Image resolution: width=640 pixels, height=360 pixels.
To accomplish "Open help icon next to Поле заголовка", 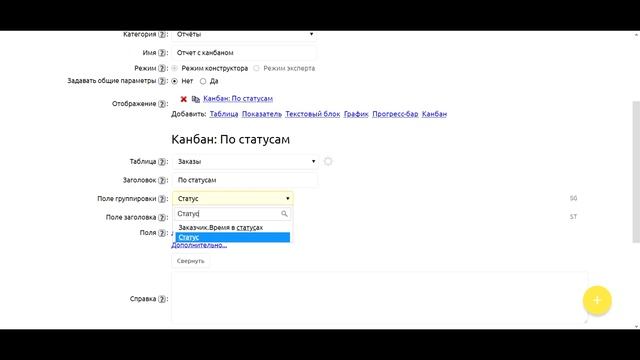I will [162, 217].
